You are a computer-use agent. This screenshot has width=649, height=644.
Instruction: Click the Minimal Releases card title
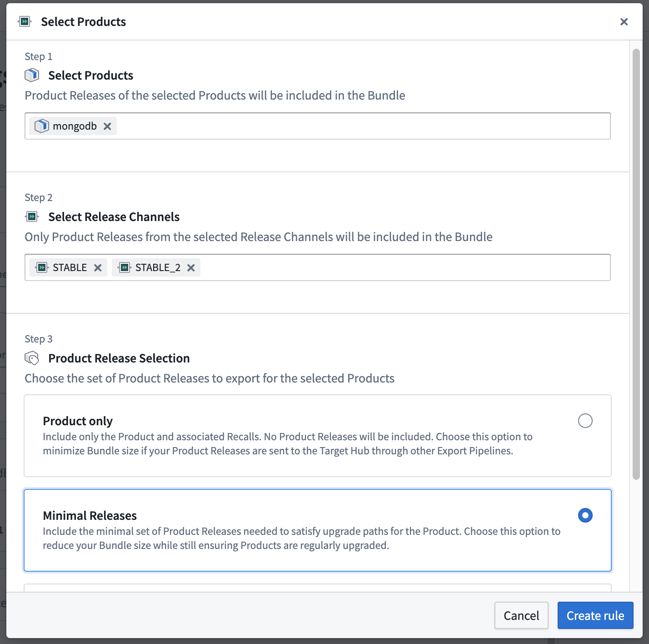click(90, 515)
